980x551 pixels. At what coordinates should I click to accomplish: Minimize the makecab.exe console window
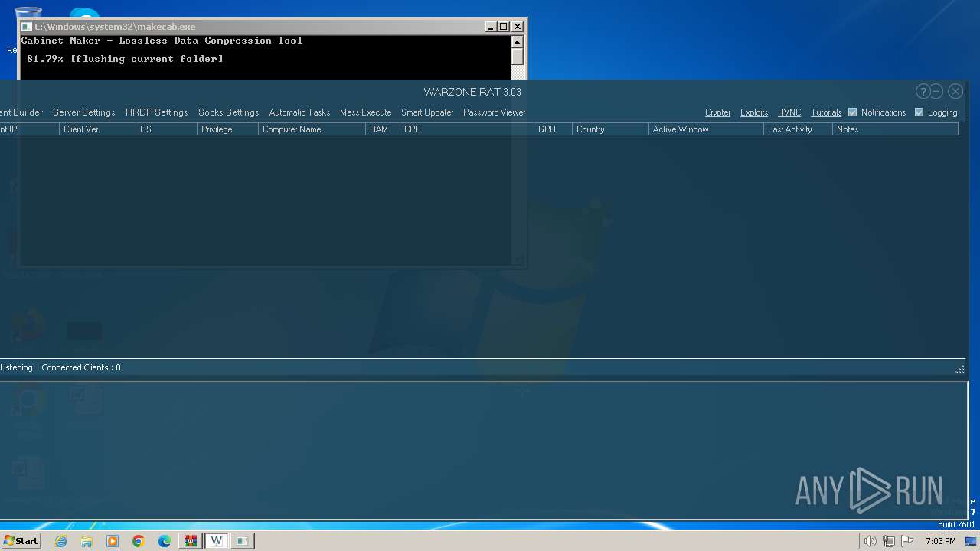pos(491,27)
